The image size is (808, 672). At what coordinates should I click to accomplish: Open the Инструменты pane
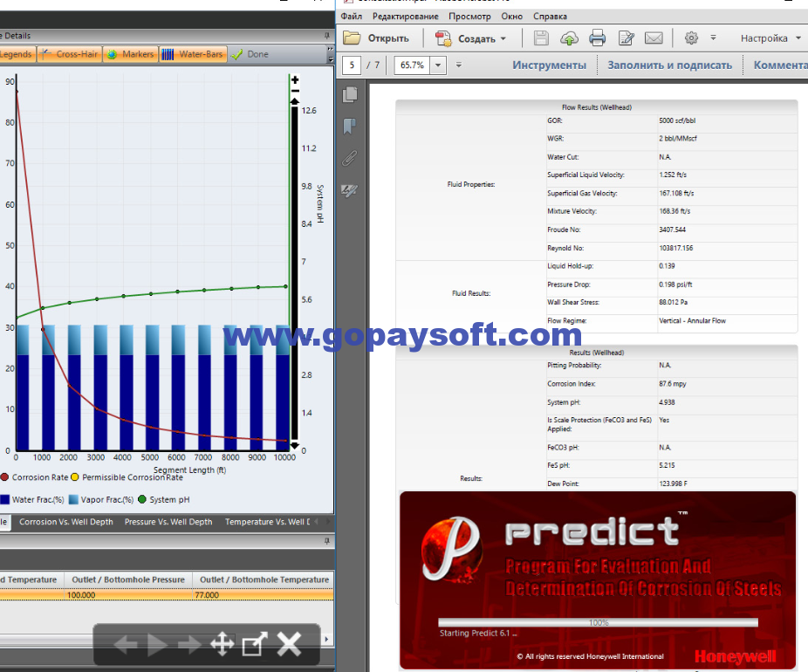tap(550, 65)
